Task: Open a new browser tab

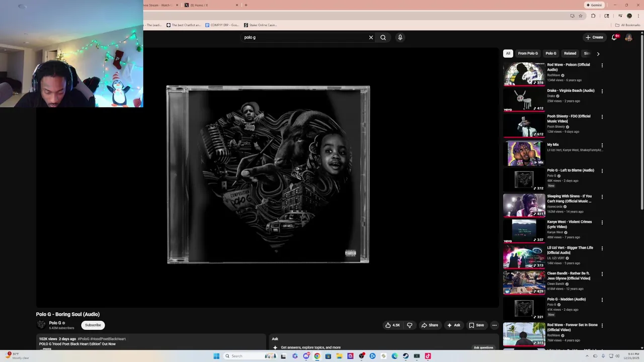Action: coord(246,5)
